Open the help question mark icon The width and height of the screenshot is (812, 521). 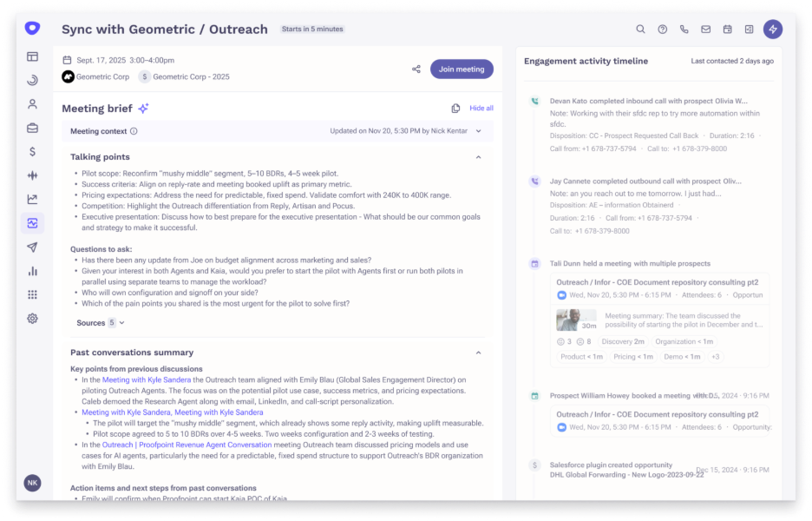click(x=662, y=29)
